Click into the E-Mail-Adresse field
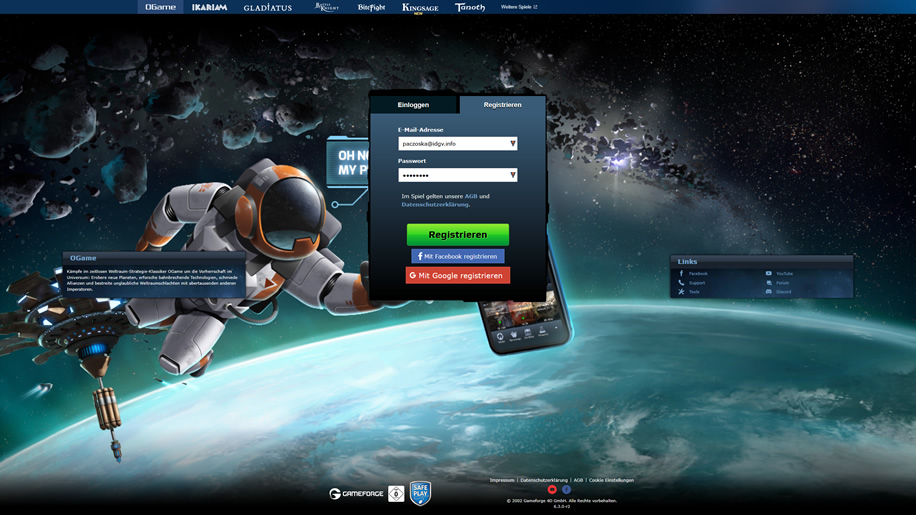Screen dimensions: 916x515 (x=457, y=144)
